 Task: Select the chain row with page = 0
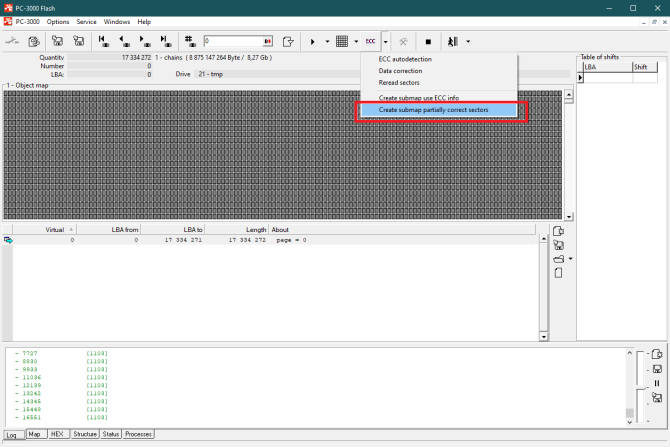[274, 240]
